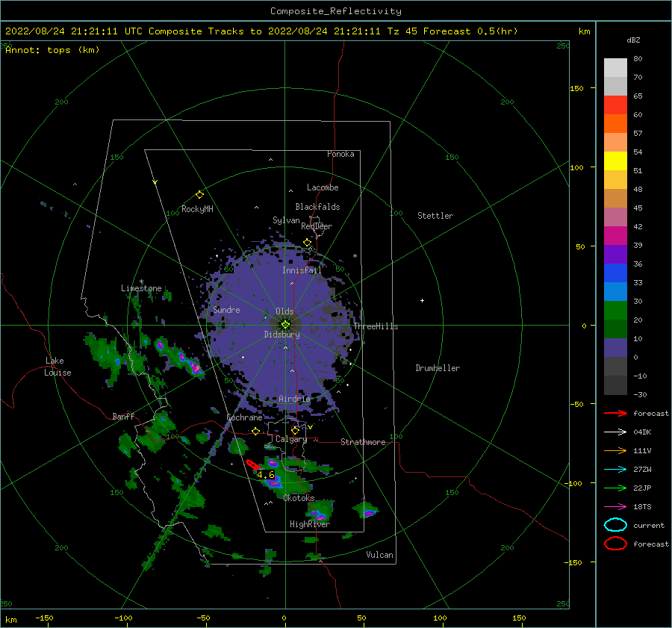Click the Calgary city label

click(x=291, y=439)
